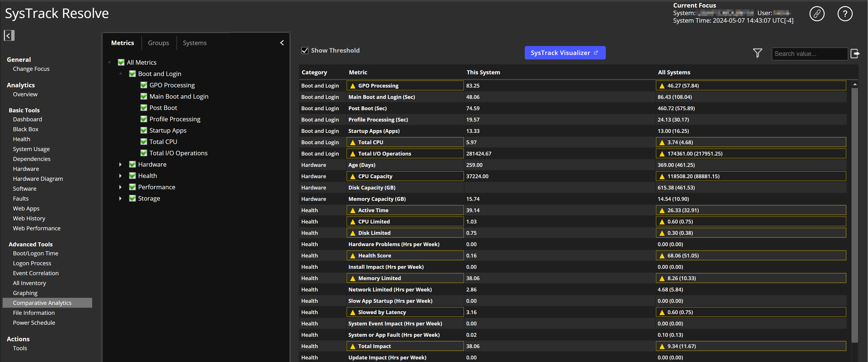Viewport: 868px width, 362px height.
Task: Click Disk Limited warning triangle icon
Action: pyautogui.click(x=353, y=233)
